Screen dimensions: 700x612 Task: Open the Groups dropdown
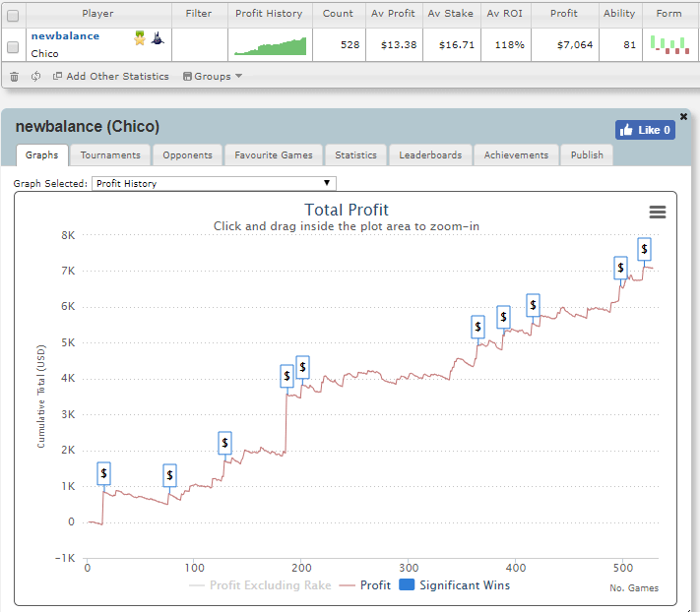point(213,77)
